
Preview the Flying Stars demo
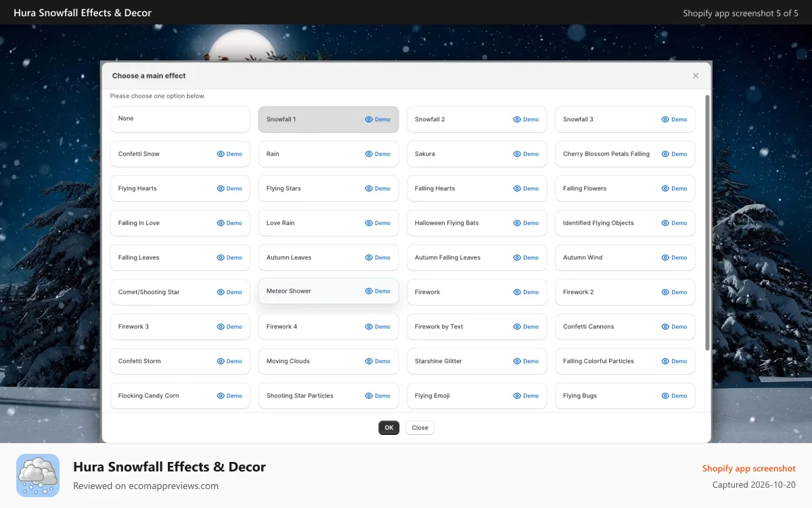(x=378, y=188)
